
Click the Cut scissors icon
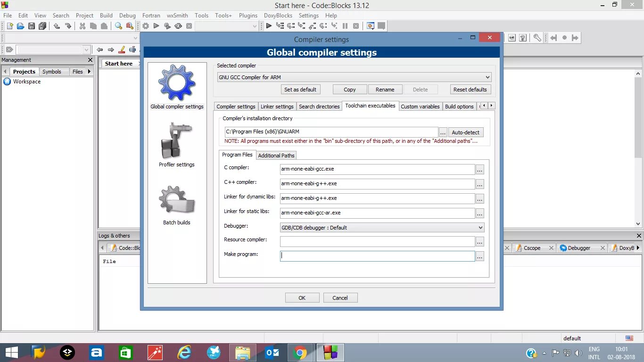(x=82, y=26)
